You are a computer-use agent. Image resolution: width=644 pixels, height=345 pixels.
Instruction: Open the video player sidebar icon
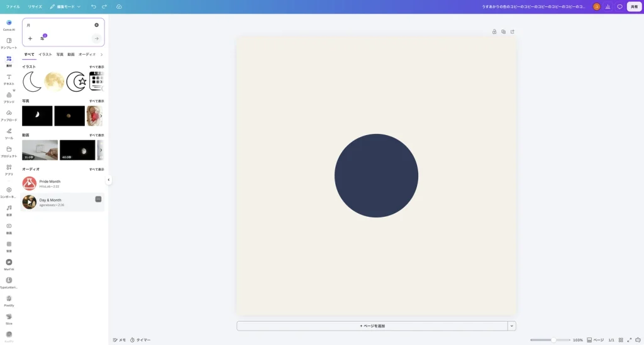[9, 227]
